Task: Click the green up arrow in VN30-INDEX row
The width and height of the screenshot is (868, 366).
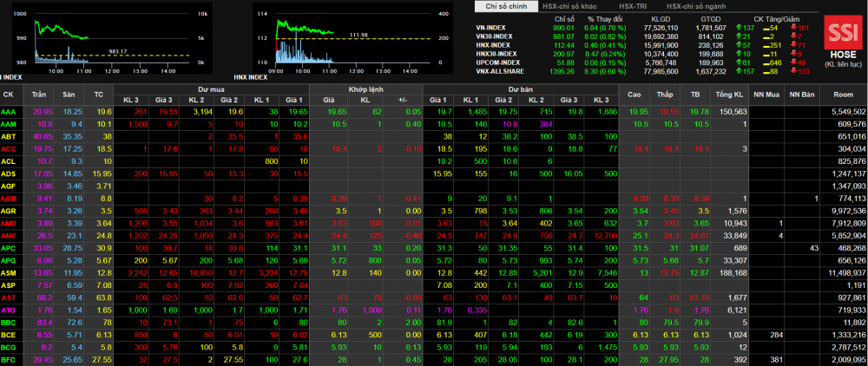Action: click(737, 36)
